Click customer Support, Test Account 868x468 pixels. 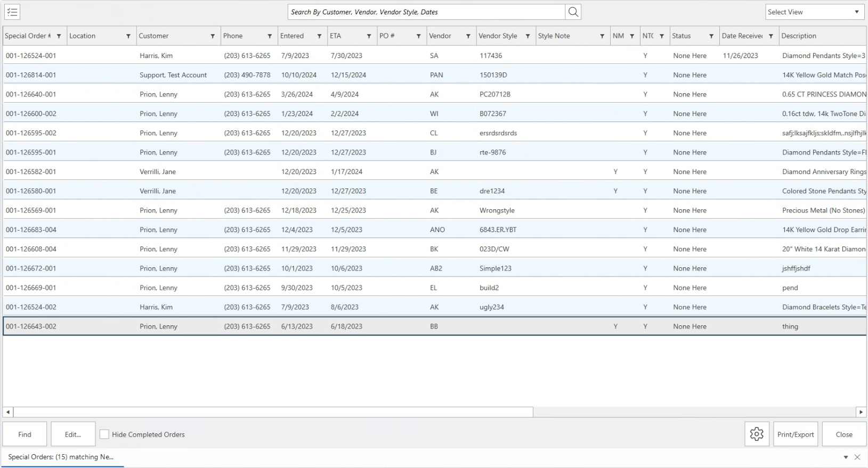pos(173,75)
